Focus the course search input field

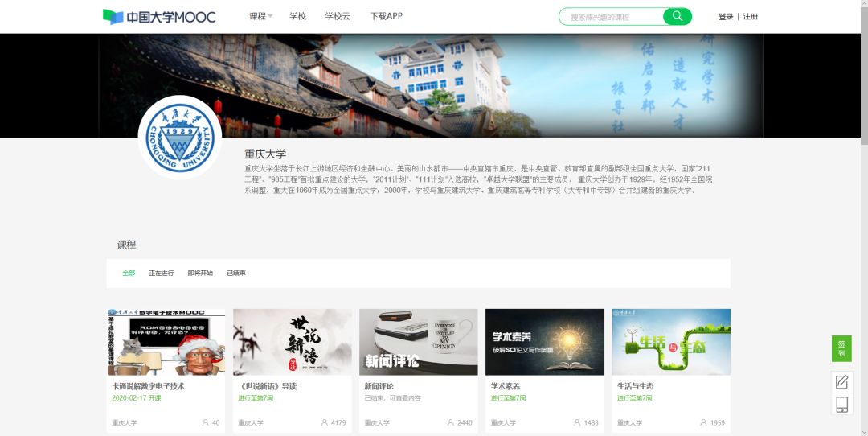[611, 17]
